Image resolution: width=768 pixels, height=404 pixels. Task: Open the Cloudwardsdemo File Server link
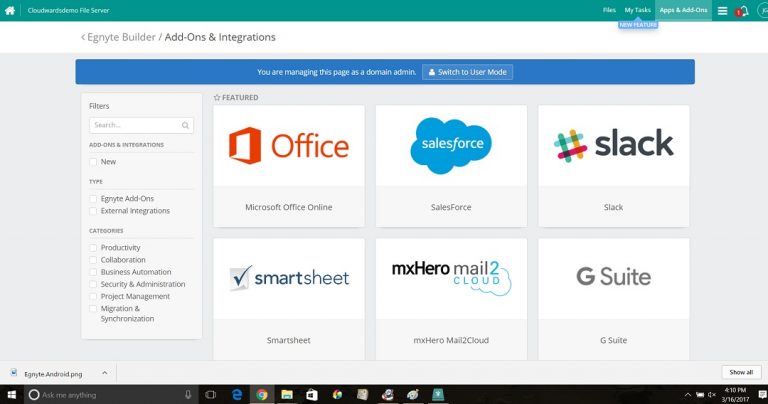click(68, 10)
